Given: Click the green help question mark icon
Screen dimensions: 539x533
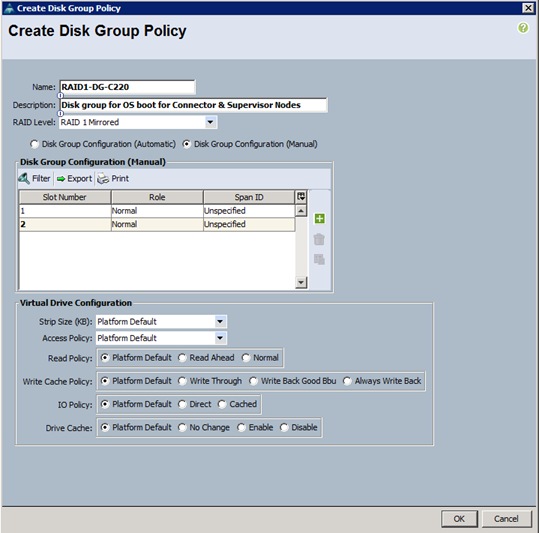Looking at the screenshot, I should tap(523, 28).
